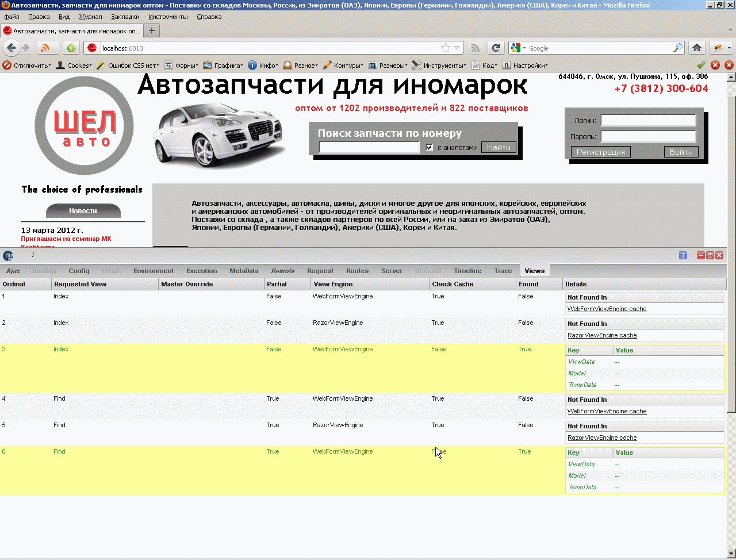Click the add-on icon right of Home button
This screenshot has height=560, width=736.
point(718,48)
